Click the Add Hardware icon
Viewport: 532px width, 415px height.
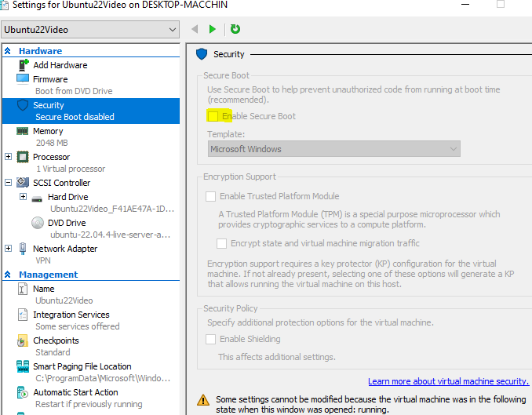click(x=22, y=65)
